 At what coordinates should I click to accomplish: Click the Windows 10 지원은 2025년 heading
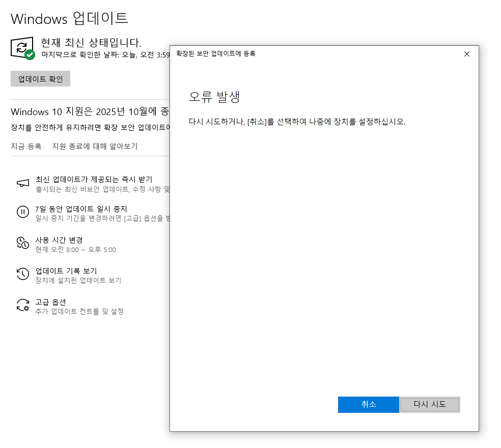tap(90, 112)
